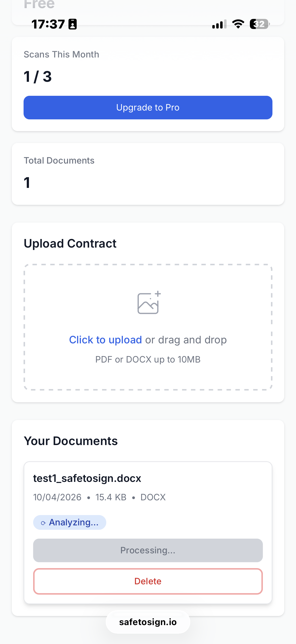296x644 pixels.
Task: Tap the 1 / 3 scans count
Action: [x=38, y=76]
